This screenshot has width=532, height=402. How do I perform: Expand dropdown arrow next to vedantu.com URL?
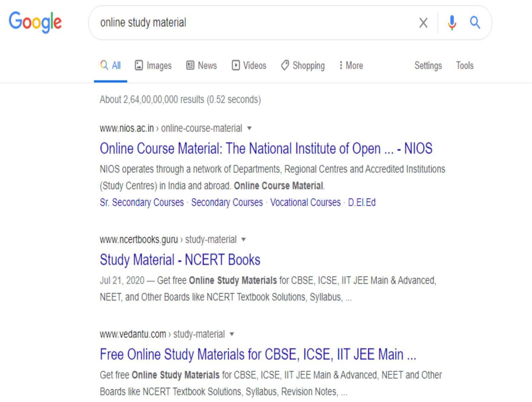pyautogui.click(x=232, y=334)
